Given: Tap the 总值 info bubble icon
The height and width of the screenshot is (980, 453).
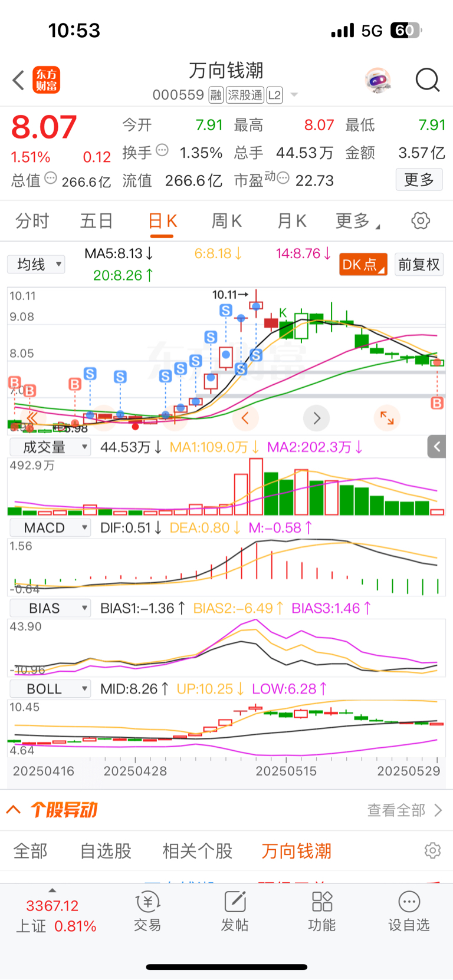Looking at the screenshot, I should (51, 178).
